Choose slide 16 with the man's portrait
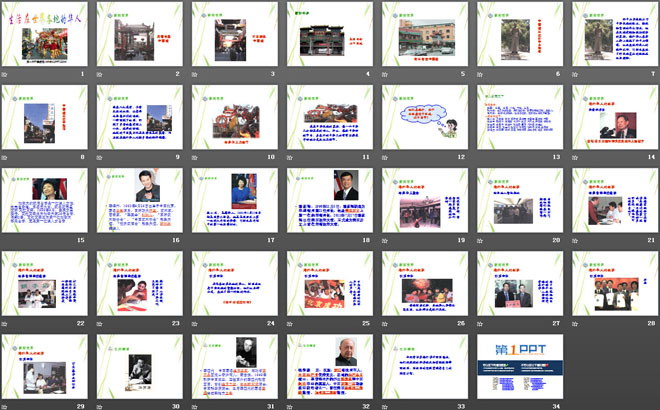660x410 pixels. coord(140,199)
